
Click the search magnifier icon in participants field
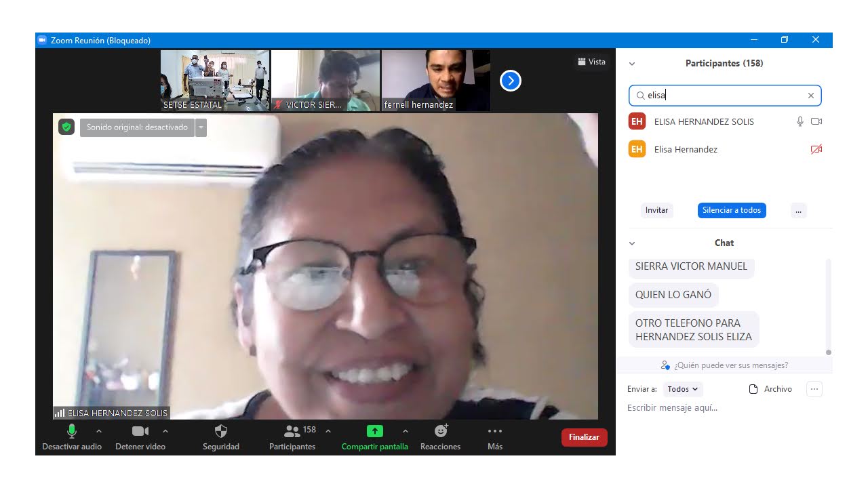coord(640,96)
